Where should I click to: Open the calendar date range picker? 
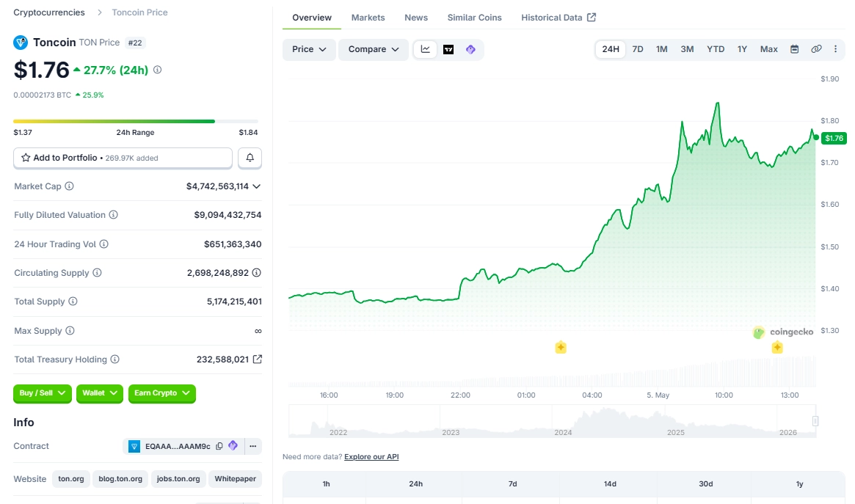(795, 49)
